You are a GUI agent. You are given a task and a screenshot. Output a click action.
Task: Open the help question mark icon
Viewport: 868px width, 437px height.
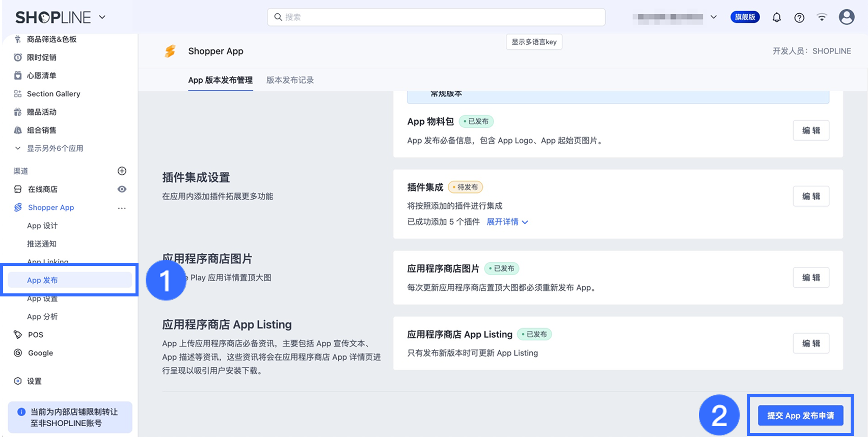799,17
